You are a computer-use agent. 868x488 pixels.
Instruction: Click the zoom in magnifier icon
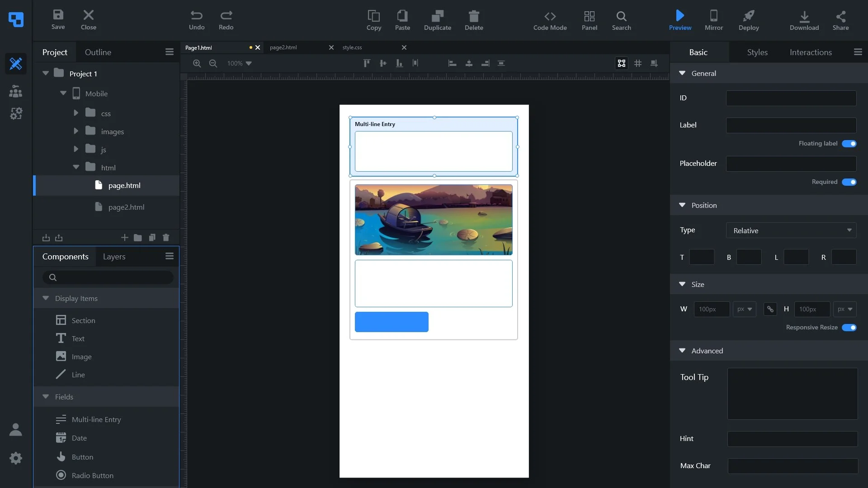pos(197,63)
